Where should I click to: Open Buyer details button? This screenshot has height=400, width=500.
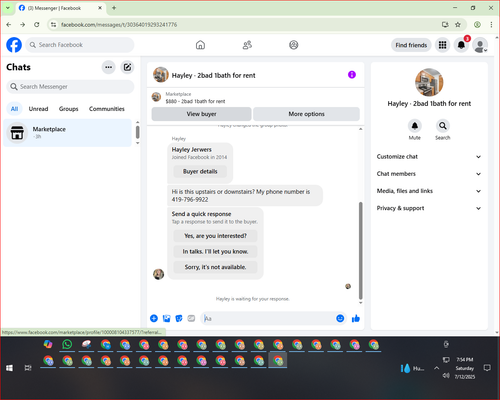(200, 171)
